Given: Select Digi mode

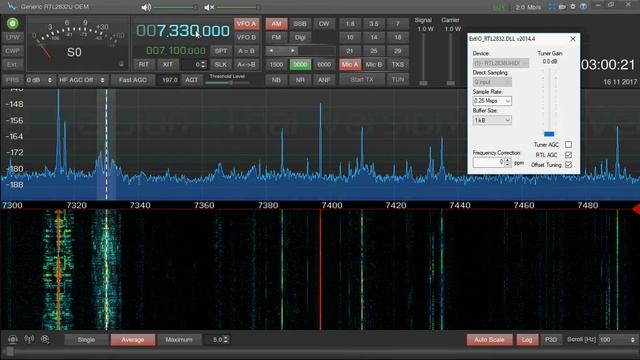Looking at the screenshot, I should 300,37.
